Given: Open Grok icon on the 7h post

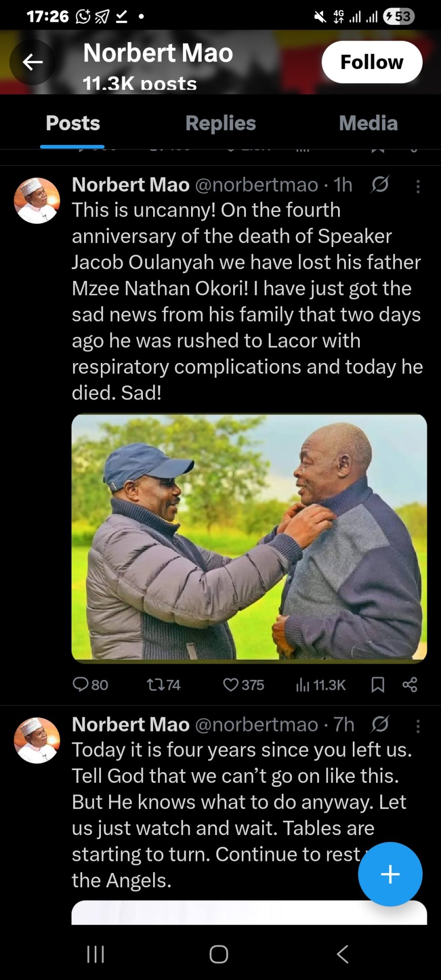Looking at the screenshot, I should click(380, 724).
